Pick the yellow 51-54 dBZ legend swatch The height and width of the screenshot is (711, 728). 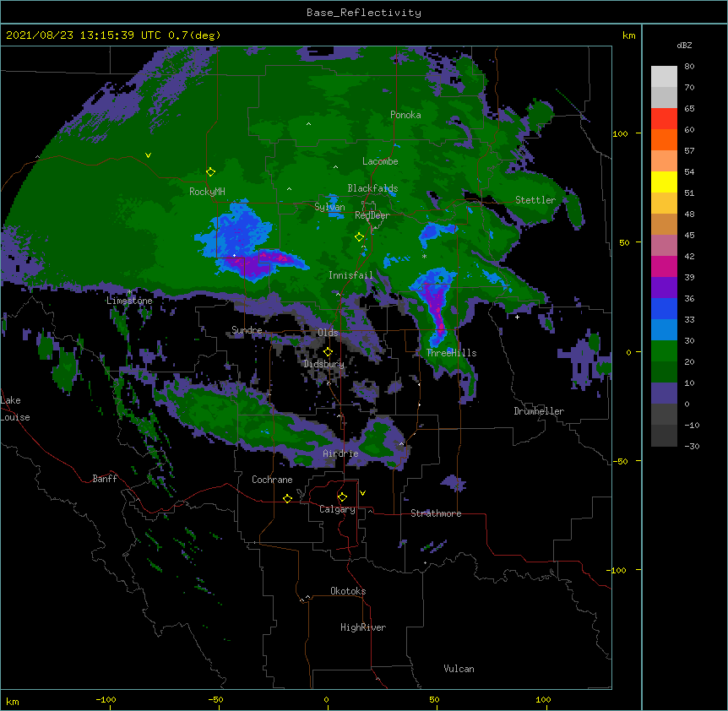click(x=664, y=182)
